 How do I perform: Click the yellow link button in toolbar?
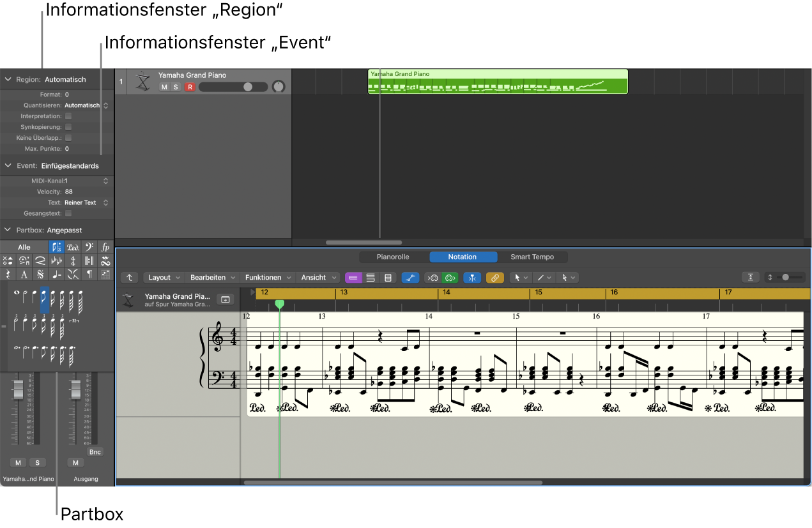(x=494, y=278)
